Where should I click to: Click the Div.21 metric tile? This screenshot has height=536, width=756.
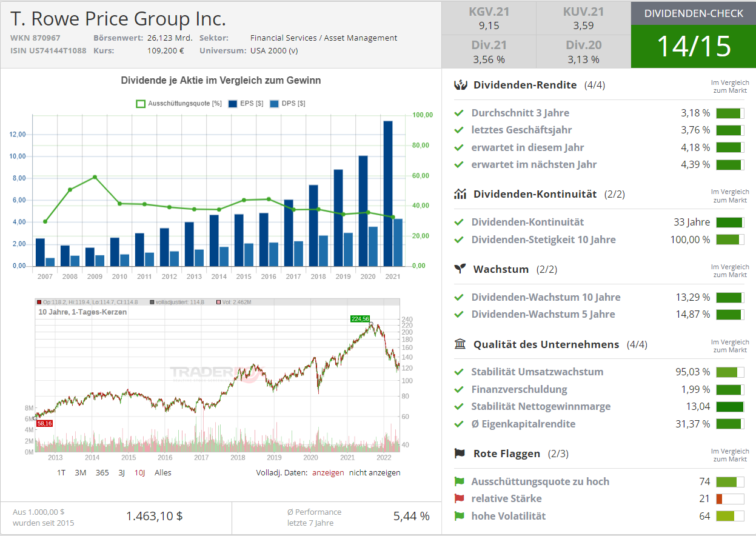pos(489,52)
